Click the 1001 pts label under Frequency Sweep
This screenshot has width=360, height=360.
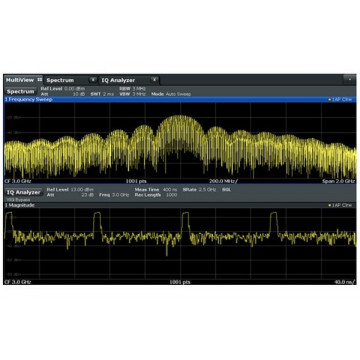[x=136, y=181]
